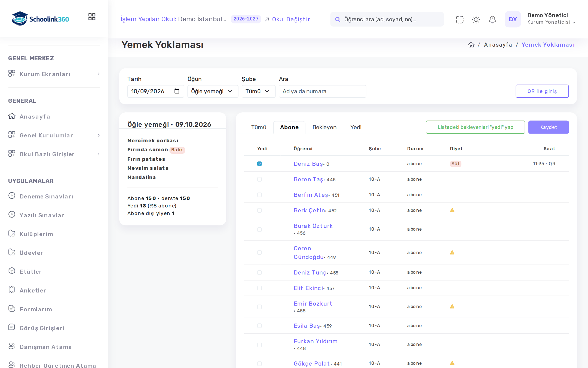The image size is (588, 368).
Task: Click the Kulüplerim sidebar icon
Action: (12, 233)
